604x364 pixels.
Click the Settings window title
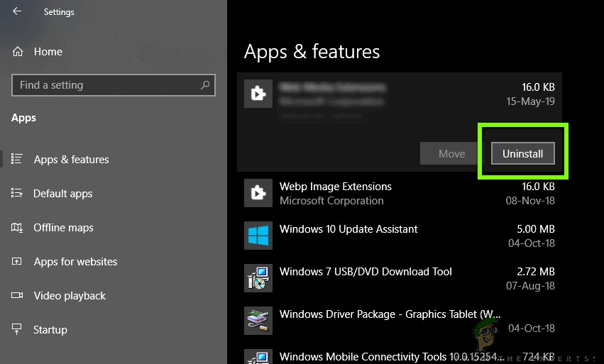(59, 12)
